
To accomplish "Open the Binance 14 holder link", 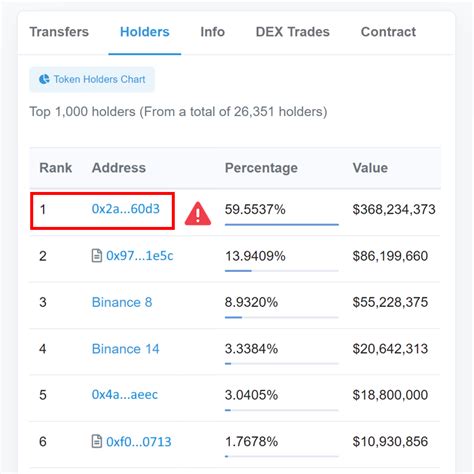I will coord(125,349).
